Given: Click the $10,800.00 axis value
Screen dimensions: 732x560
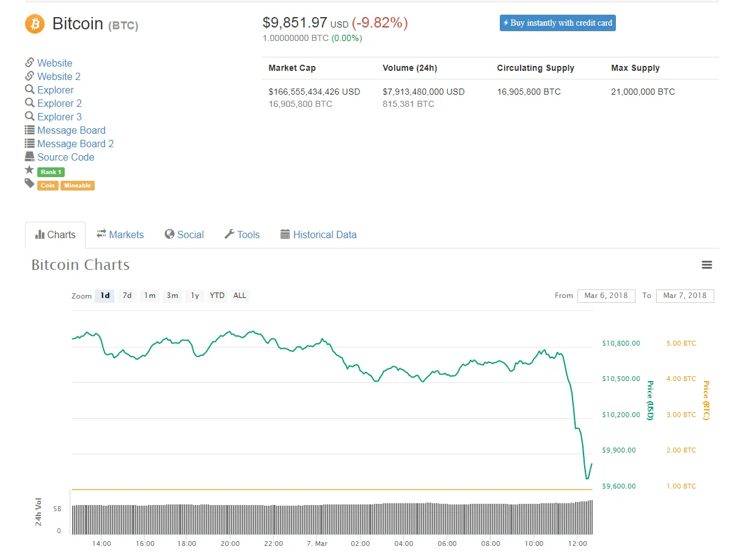Looking at the screenshot, I should point(621,343).
